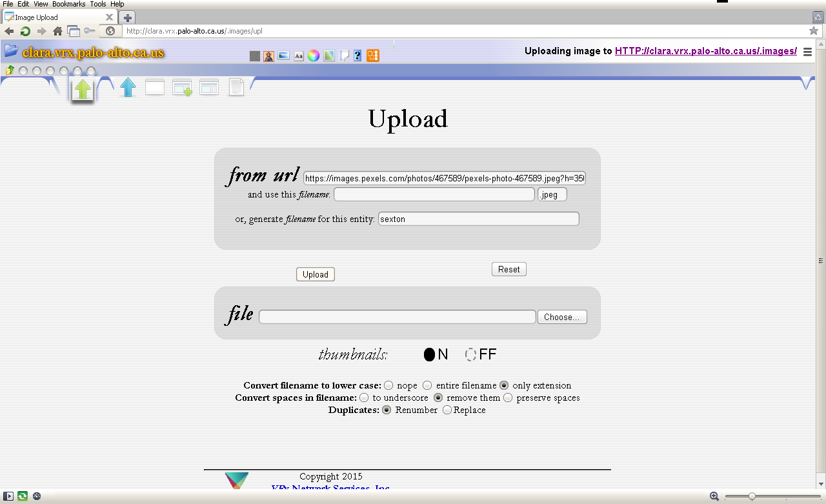Viewport: 826px width, 504px height.
Task: Click the green upload arrow icon
Action: point(82,89)
